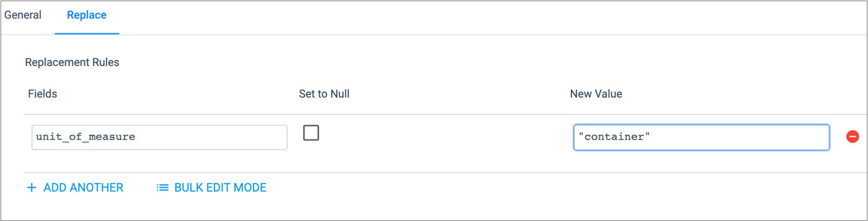Click the BULK EDIT MODE text label
Viewport: 868px width, 221px height.
(220, 188)
